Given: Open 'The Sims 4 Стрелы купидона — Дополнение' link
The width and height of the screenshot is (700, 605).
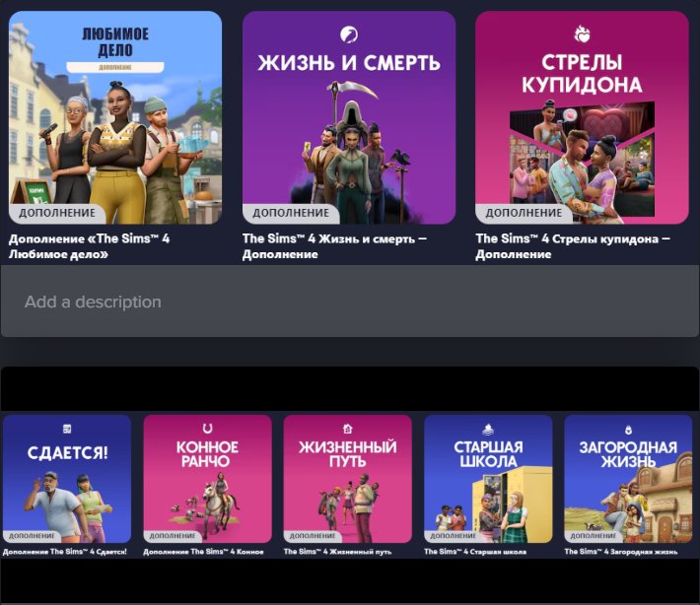Looking at the screenshot, I should point(572,246).
